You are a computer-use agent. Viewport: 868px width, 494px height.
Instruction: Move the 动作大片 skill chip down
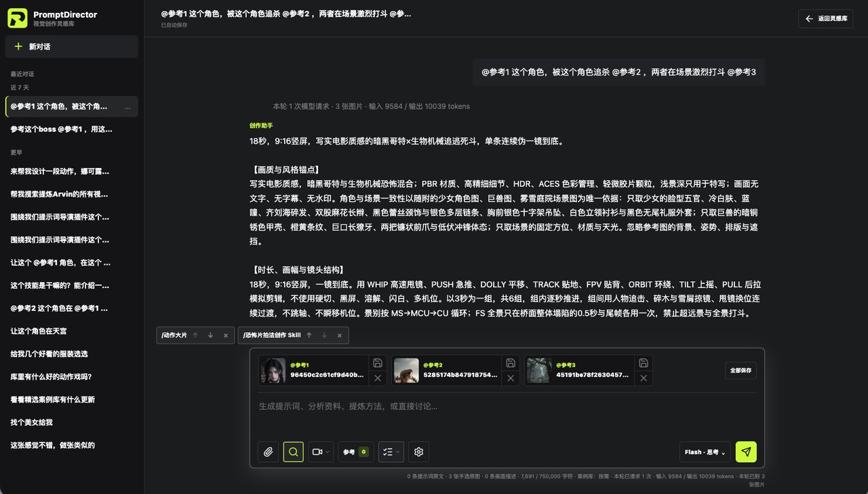click(210, 335)
